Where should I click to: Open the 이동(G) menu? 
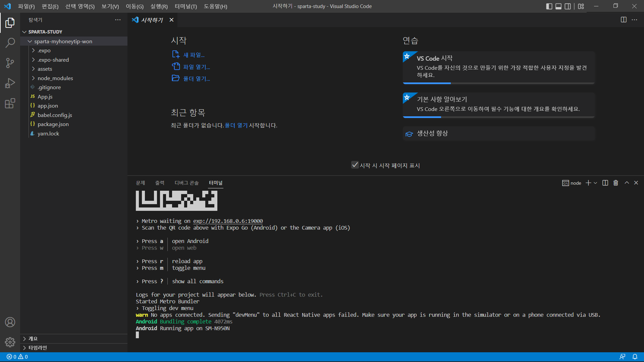[135, 6]
